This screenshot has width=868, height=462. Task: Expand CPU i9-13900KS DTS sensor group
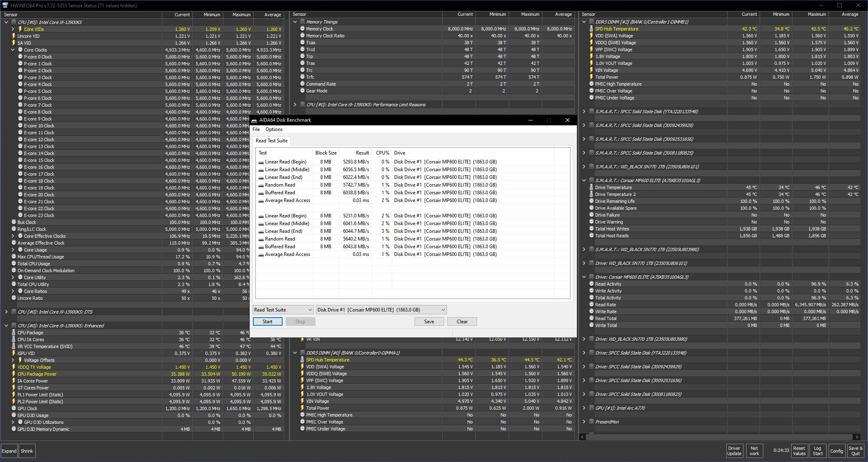pos(6,312)
